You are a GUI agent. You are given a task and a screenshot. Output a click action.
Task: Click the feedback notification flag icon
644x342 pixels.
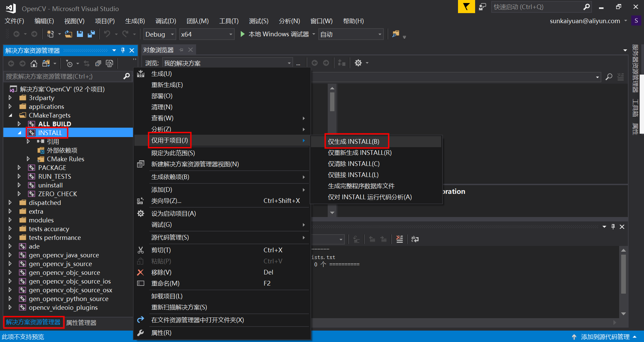click(x=466, y=7)
